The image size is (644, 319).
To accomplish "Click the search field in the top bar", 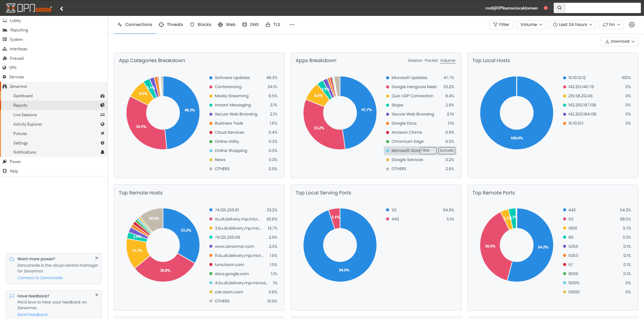I will [x=603, y=8].
